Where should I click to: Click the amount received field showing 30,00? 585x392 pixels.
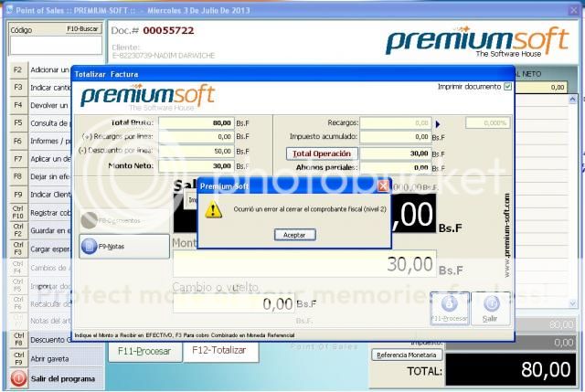pyautogui.click(x=304, y=264)
